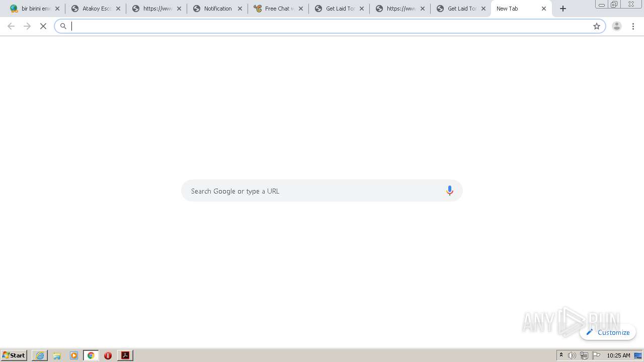644x362 pixels.
Task: Show hidden system tray icons
Action: coord(561,355)
